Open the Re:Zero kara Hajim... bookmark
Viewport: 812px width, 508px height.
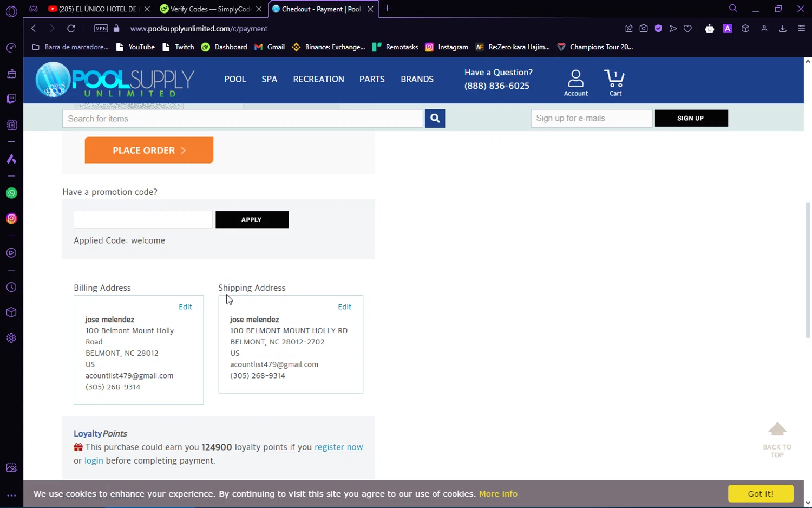coord(513,47)
